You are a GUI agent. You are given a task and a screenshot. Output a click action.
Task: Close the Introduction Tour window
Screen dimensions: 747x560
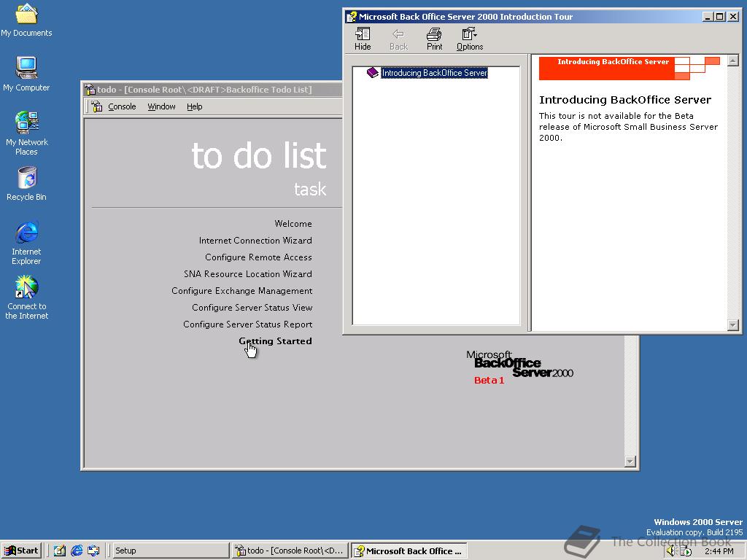click(733, 17)
